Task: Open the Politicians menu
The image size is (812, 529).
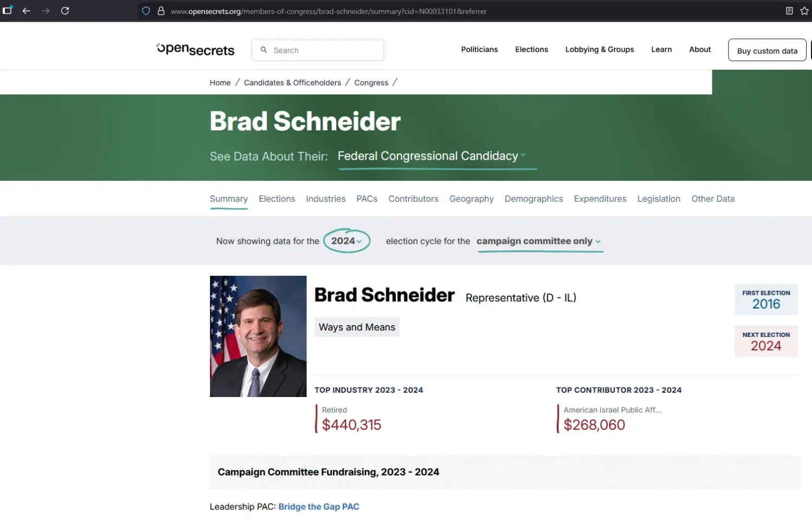Action: (x=480, y=49)
